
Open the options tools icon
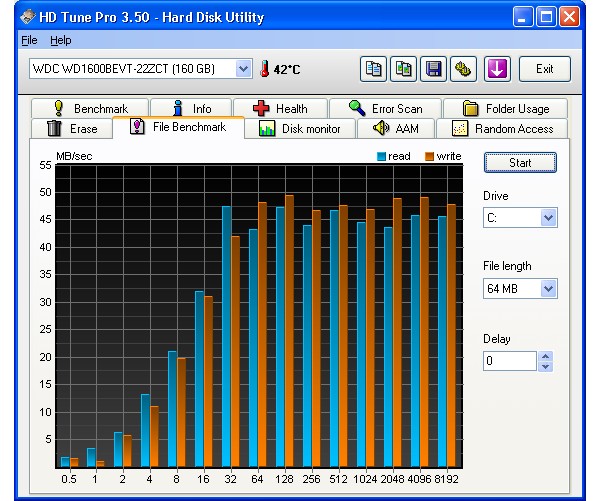pyautogui.click(x=463, y=69)
